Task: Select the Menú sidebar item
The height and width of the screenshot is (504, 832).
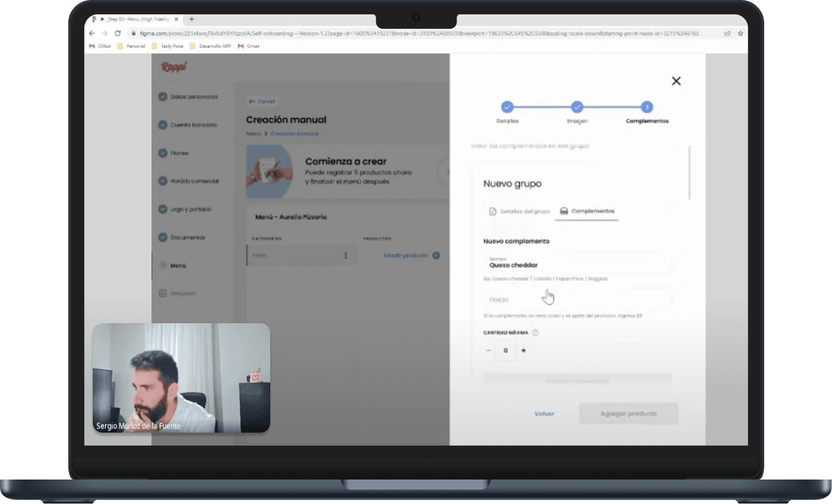Action: click(173, 265)
